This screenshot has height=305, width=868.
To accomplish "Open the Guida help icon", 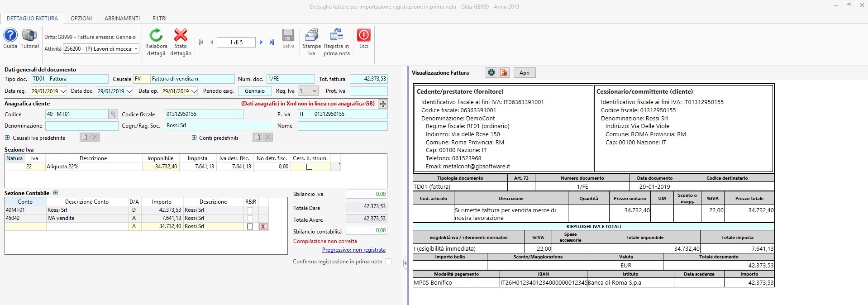I will [10, 35].
